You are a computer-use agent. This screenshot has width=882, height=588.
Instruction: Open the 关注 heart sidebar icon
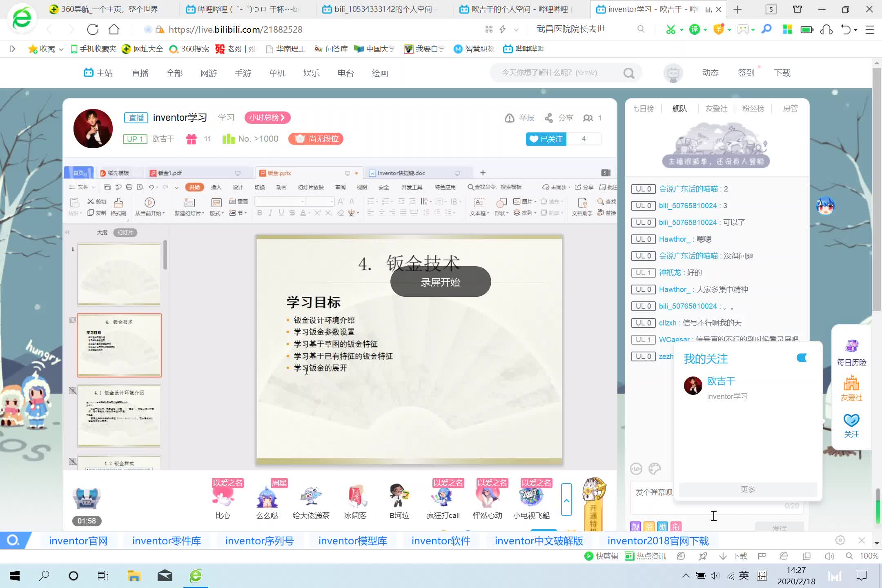point(851,426)
